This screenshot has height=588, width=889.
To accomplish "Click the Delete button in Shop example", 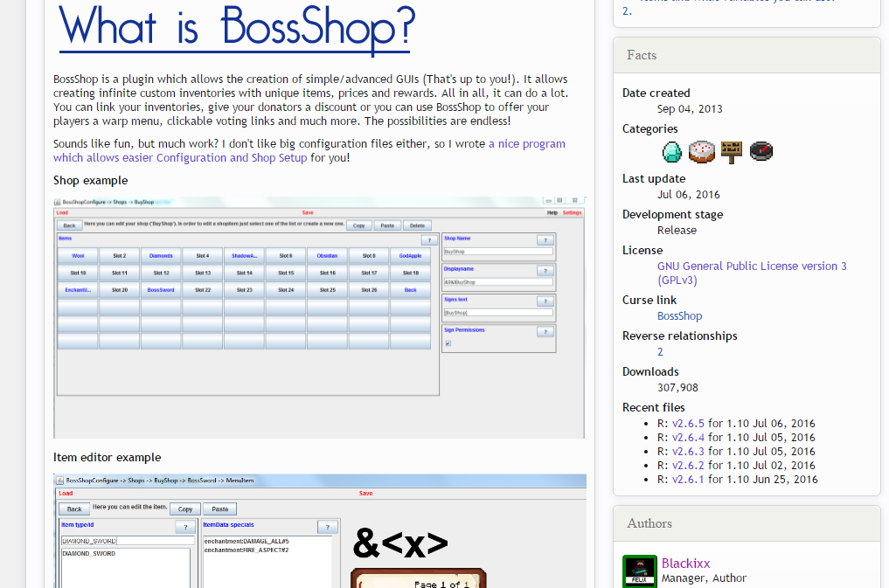I will pyautogui.click(x=417, y=225).
